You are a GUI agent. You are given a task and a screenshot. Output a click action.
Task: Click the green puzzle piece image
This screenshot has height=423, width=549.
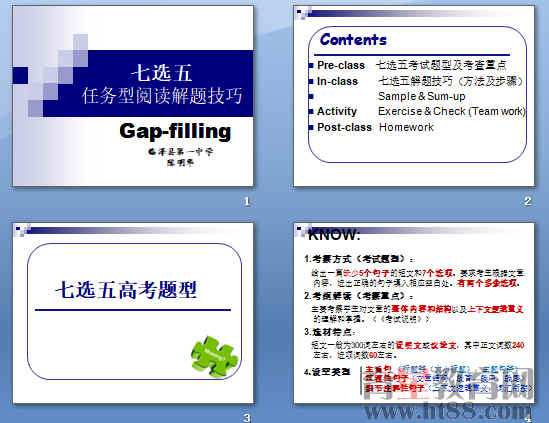click(215, 356)
